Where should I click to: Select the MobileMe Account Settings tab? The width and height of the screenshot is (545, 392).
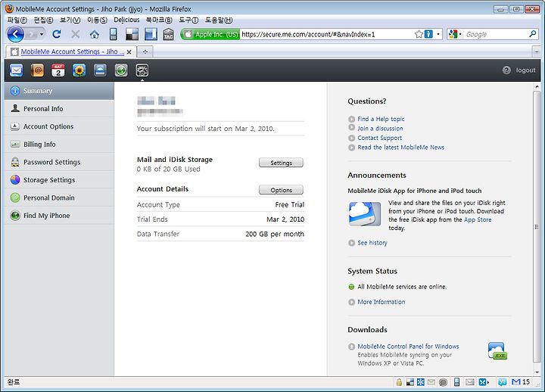click(71, 51)
